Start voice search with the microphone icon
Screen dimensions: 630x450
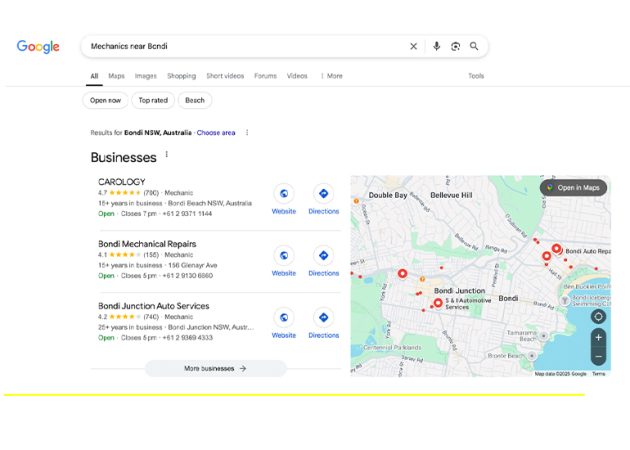[436, 46]
